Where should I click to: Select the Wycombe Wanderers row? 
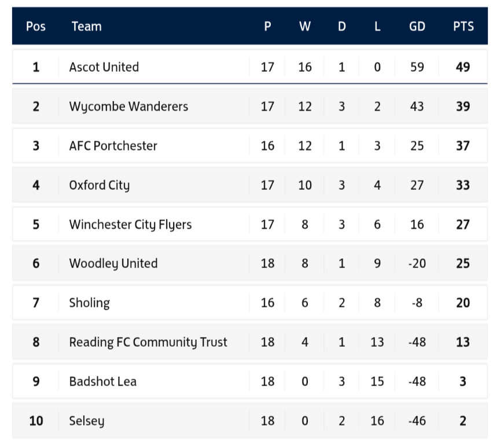[249, 106]
